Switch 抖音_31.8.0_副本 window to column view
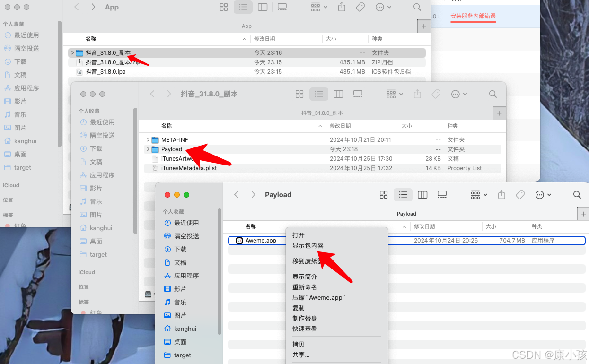This screenshot has width=589, height=364. (x=338, y=94)
